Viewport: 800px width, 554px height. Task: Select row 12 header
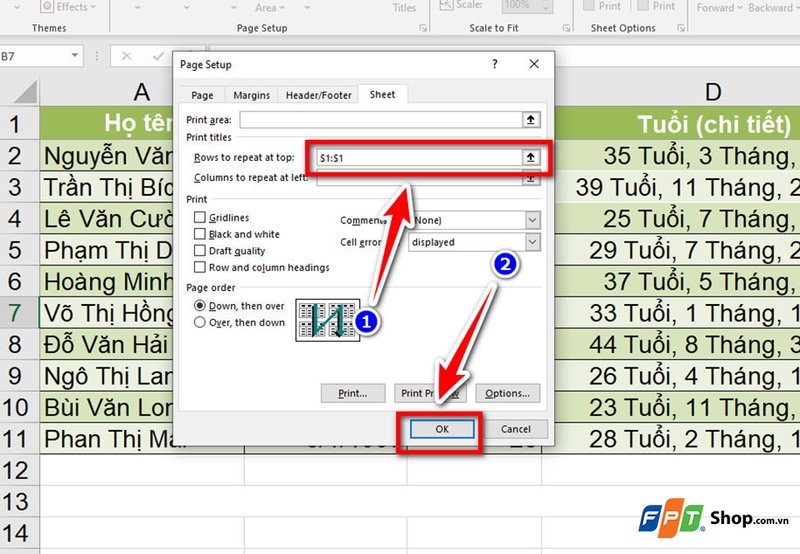pyautogui.click(x=19, y=470)
